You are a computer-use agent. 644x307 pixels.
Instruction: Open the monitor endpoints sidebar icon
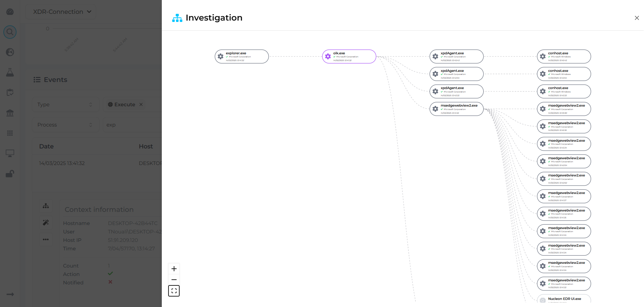click(10, 153)
